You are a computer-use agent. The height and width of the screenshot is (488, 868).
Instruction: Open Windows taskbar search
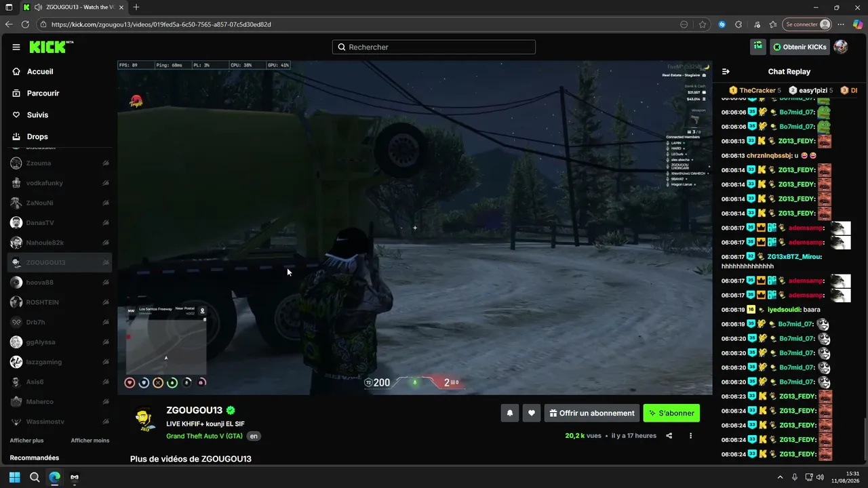click(35, 477)
